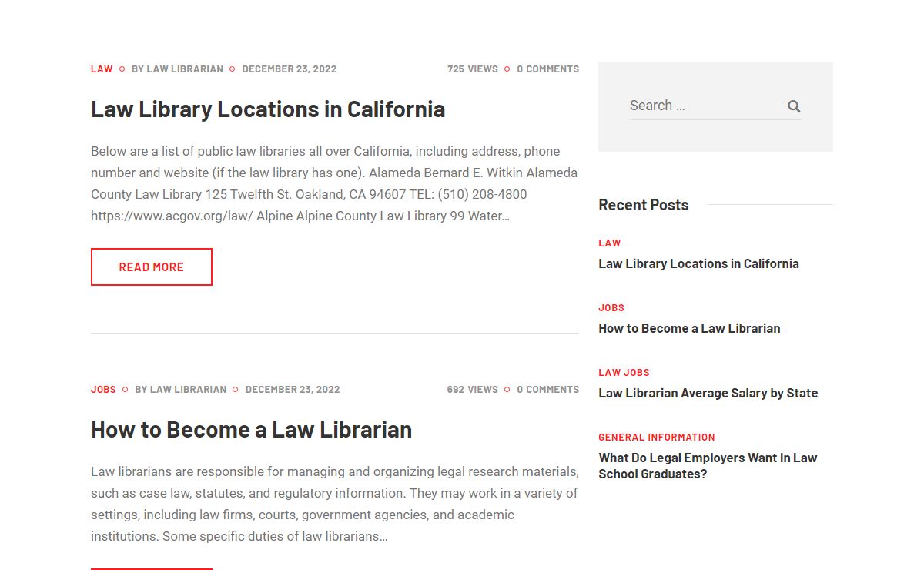Click the search magnifier icon
This screenshot has height=570, width=924.
(x=794, y=106)
